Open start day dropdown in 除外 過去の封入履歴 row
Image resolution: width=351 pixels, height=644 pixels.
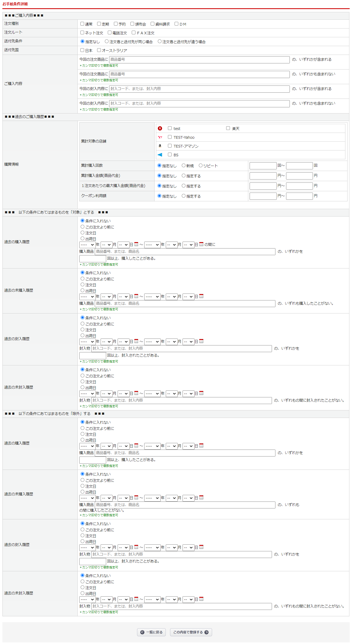(123, 547)
